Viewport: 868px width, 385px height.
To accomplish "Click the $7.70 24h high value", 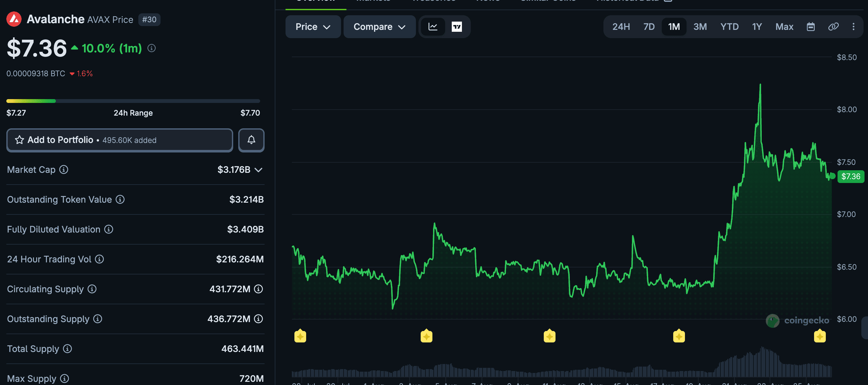I will click(250, 113).
